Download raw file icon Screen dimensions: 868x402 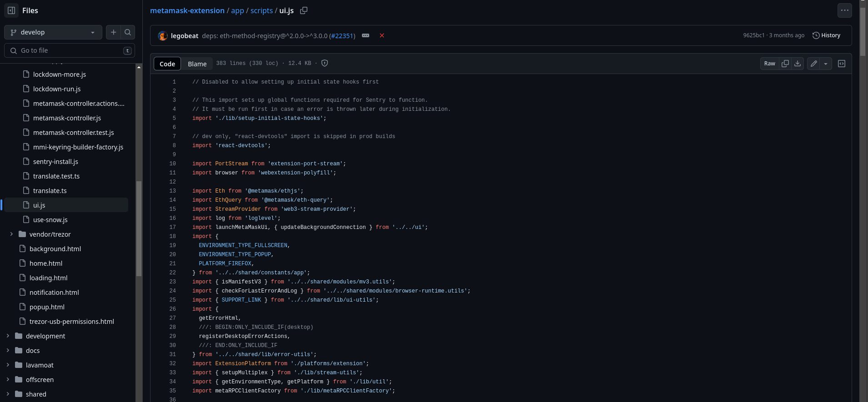point(798,64)
